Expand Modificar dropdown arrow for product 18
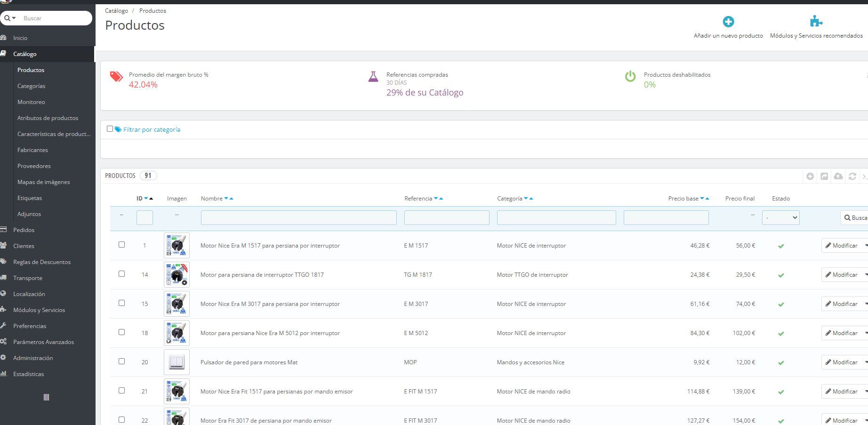The image size is (868, 425). pos(866,333)
